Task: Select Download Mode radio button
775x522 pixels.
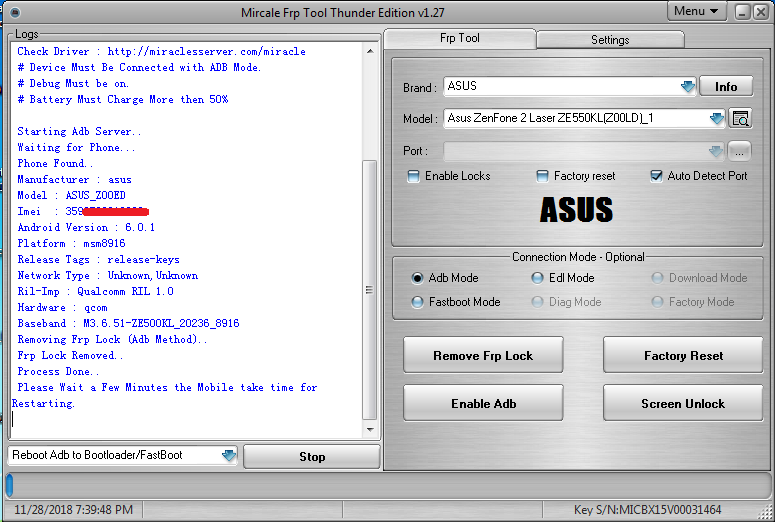Action: click(x=657, y=278)
